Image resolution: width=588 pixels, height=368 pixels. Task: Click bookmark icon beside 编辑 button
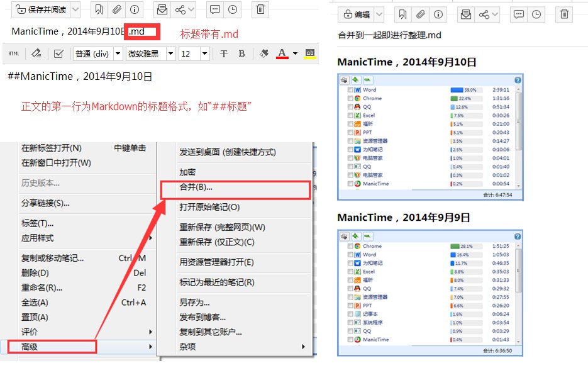click(402, 14)
